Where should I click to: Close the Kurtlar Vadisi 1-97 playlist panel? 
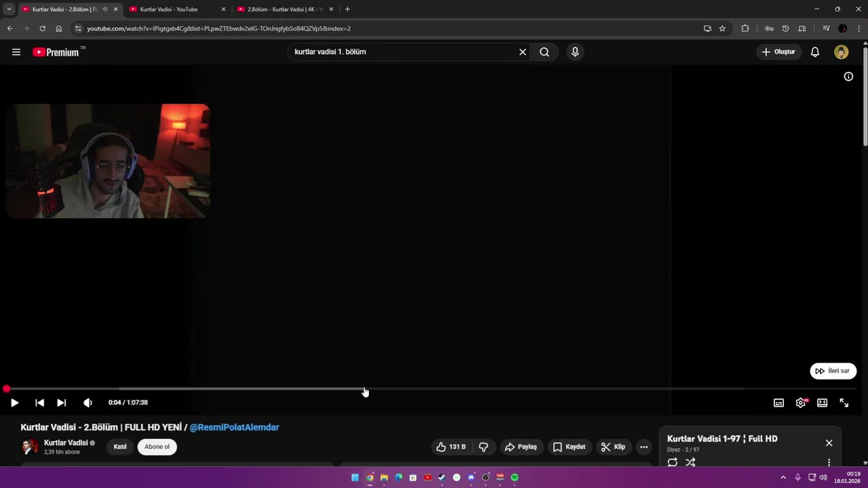pyautogui.click(x=829, y=443)
